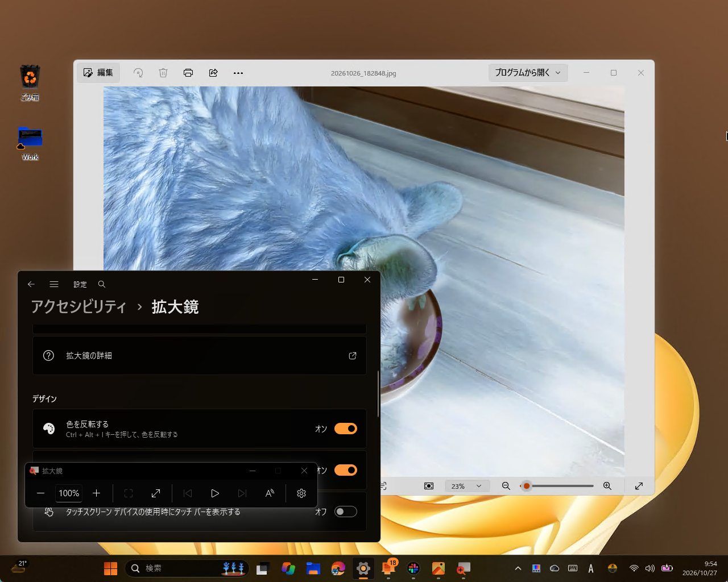
Task: Zoom out using the minus magnifier in Photos
Action: coord(506,486)
